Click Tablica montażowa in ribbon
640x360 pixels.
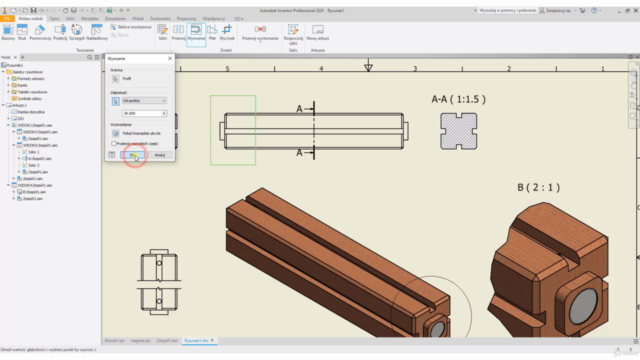tap(131, 27)
